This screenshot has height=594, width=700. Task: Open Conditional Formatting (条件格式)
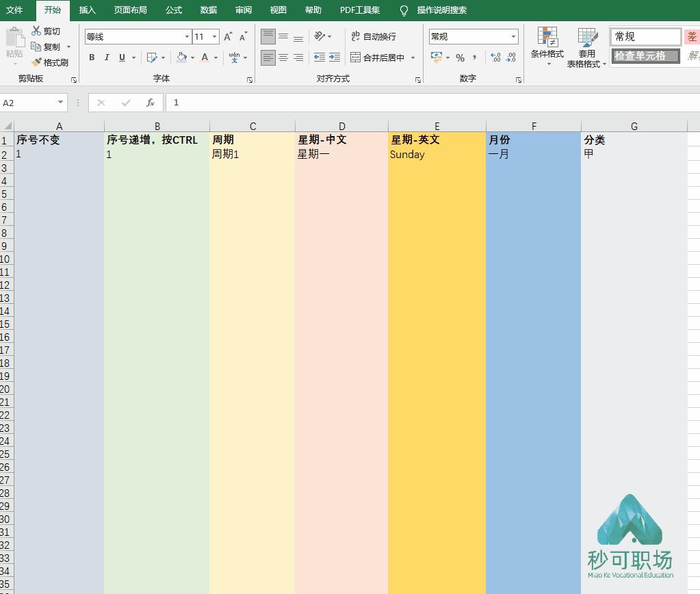click(x=546, y=47)
